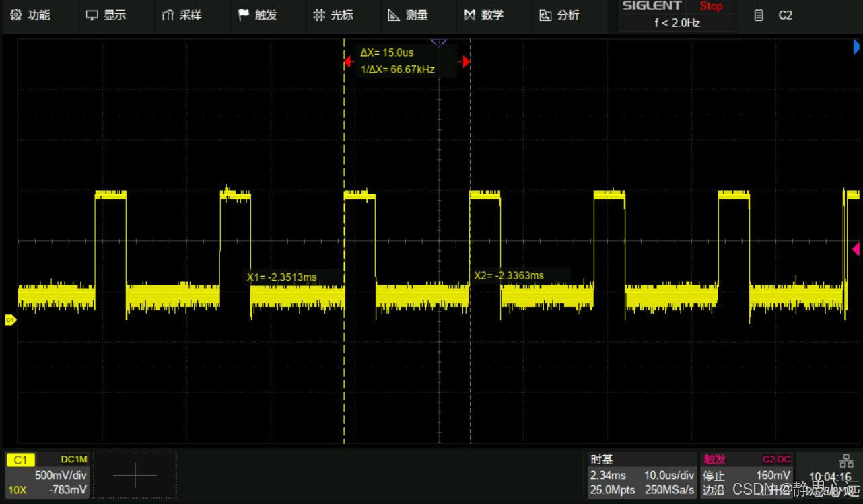Open the 功能 (Utility) menu
The height and width of the screenshot is (504, 863).
pyautogui.click(x=31, y=15)
